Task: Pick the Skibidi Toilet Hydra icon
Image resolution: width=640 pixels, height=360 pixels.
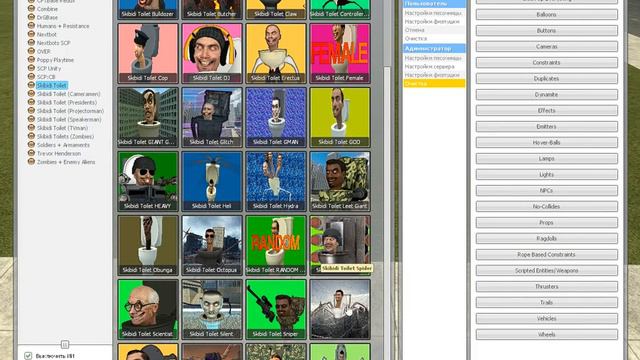Action: tap(276, 181)
